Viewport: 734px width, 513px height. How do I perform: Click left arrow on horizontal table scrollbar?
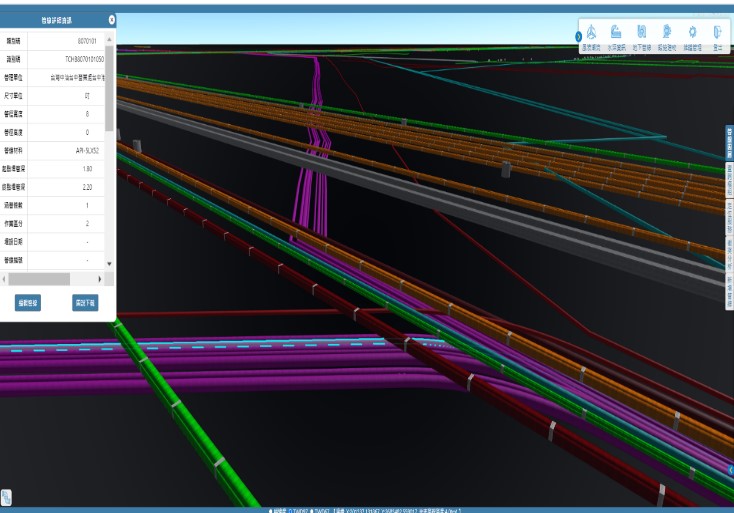tap(4, 279)
